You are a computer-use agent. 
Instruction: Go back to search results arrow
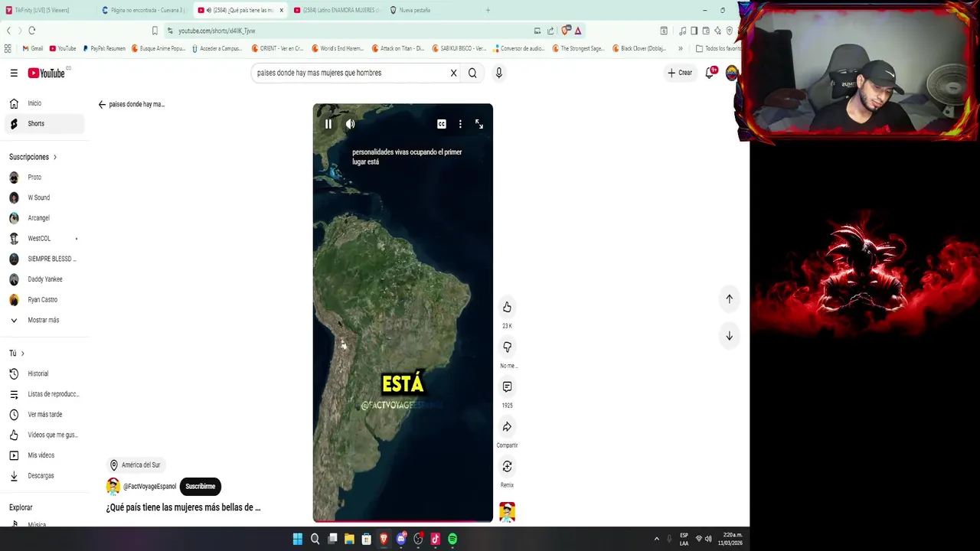[102, 104]
